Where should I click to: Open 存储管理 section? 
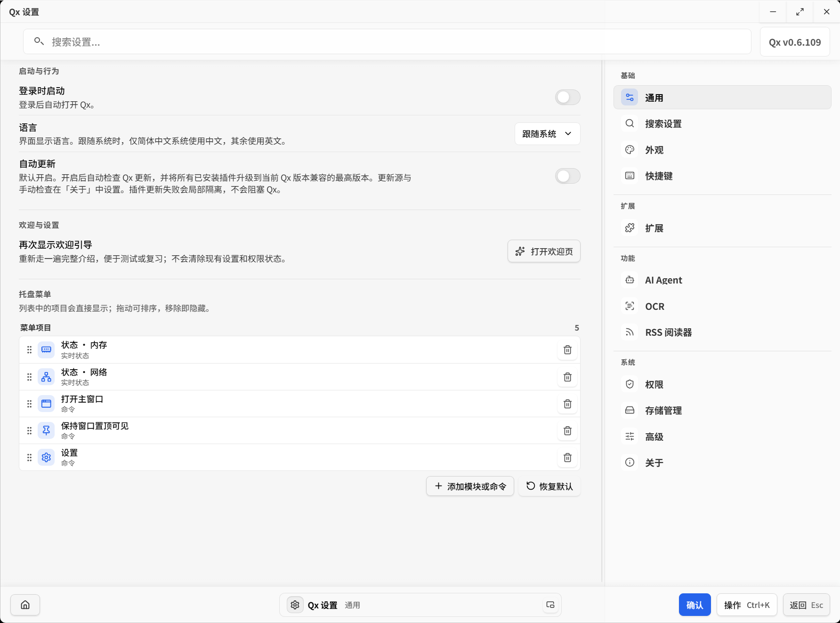(x=722, y=411)
